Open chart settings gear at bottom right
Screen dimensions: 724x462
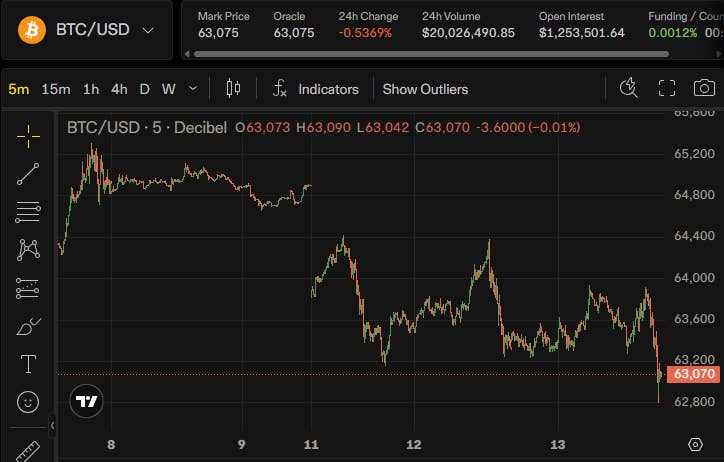695,444
